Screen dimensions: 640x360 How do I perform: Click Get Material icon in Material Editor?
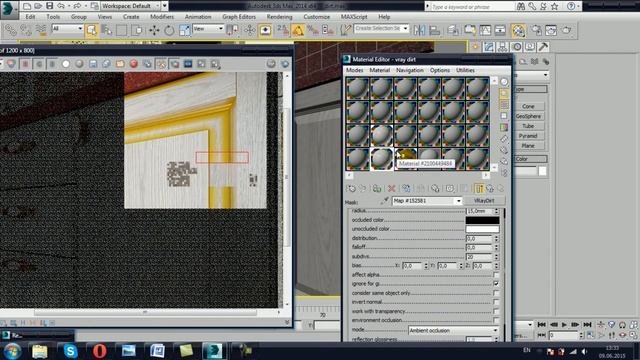point(351,189)
